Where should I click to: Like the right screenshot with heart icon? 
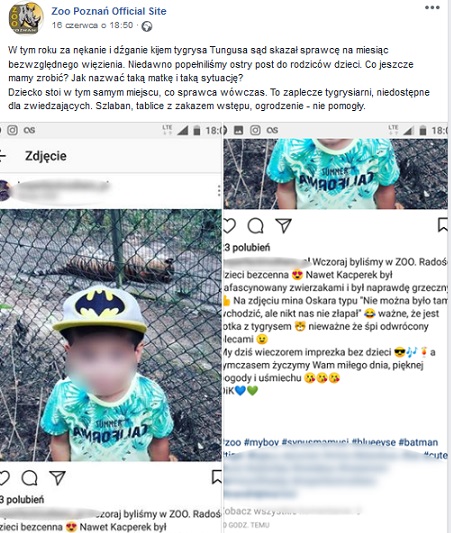tap(229, 226)
